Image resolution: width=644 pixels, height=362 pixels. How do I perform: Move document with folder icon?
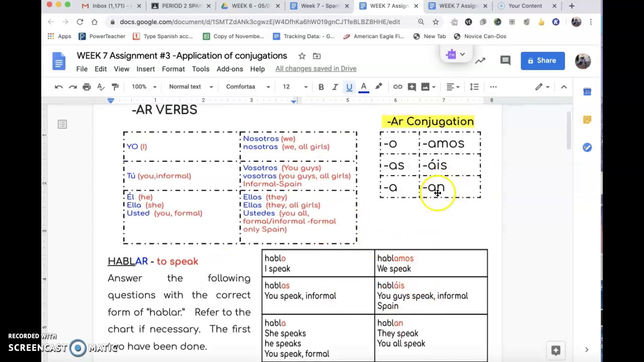(316, 56)
